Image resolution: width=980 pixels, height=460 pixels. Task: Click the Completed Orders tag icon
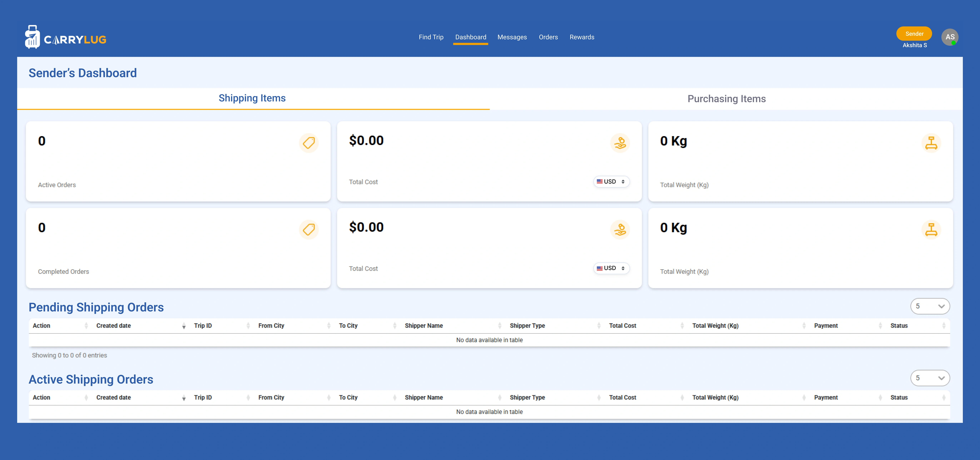(x=309, y=230)
